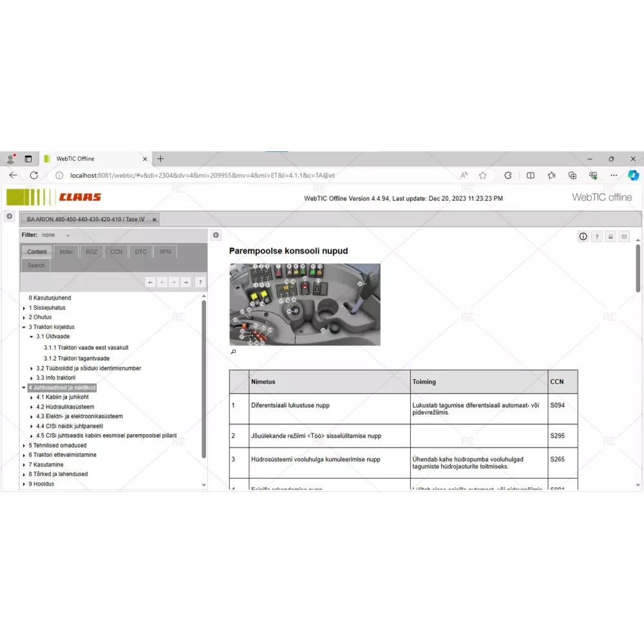
Task: Switch to the DTC tab
Action: click(140, 252)
